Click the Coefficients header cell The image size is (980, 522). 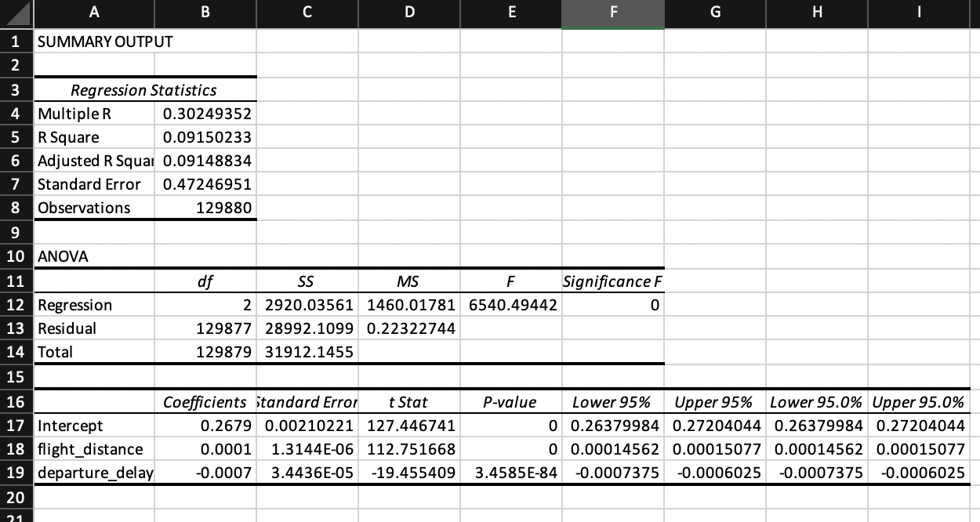tap(205, 402)
